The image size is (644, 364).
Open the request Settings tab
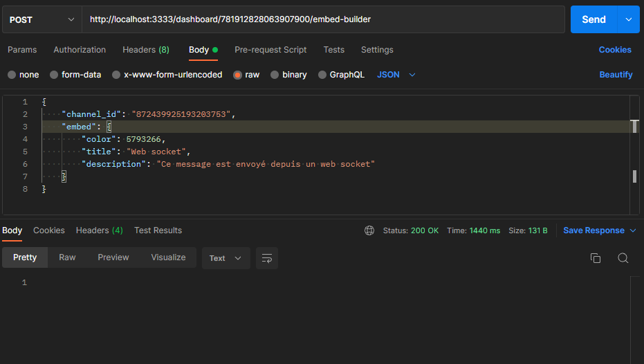click(377, 50)
